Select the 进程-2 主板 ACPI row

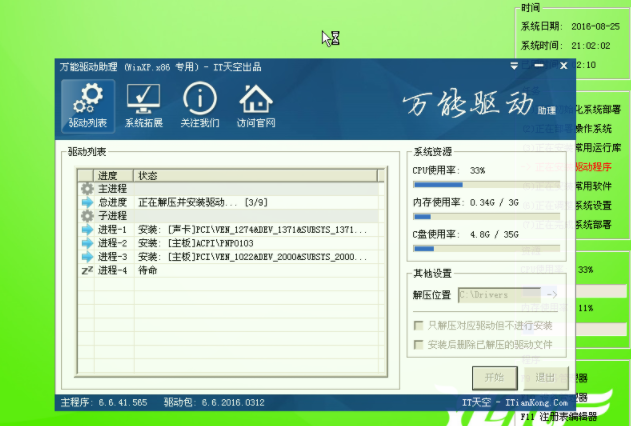click(x=230, y=243)
